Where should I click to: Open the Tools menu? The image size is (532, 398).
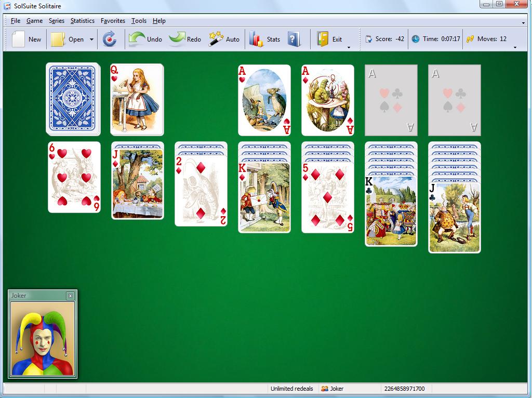(x=139, y=21)
